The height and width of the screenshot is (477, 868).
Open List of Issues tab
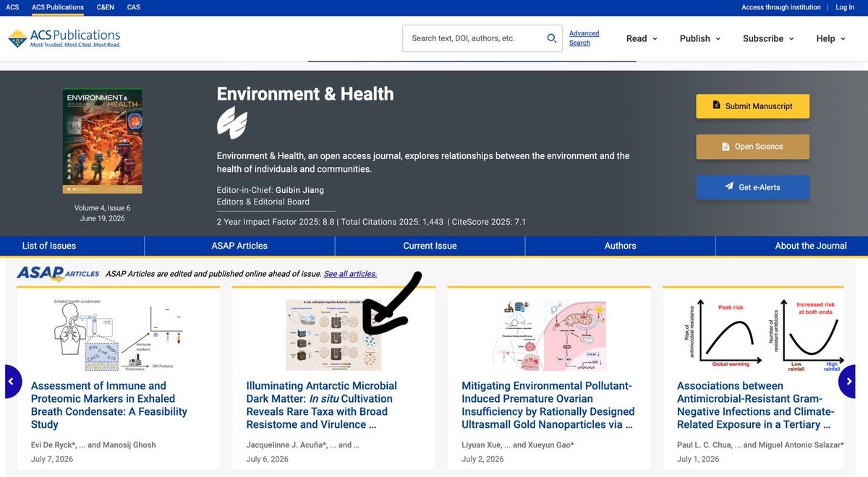click(x=49, y=246)
